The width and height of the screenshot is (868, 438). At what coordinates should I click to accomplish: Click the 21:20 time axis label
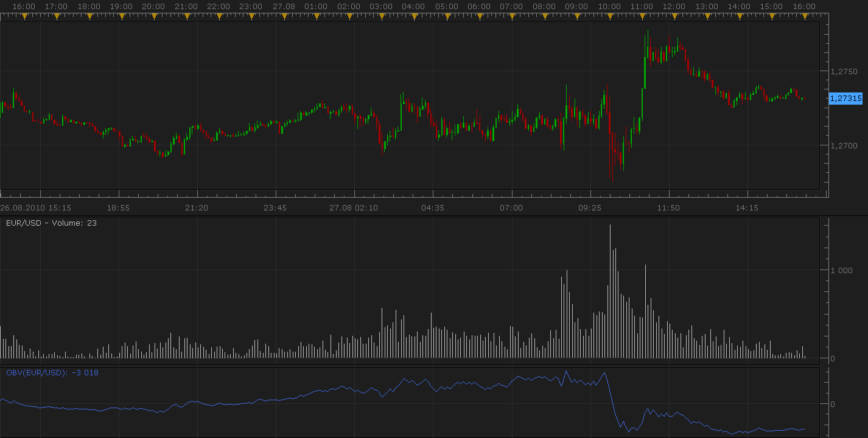click(x=197, y=208)
